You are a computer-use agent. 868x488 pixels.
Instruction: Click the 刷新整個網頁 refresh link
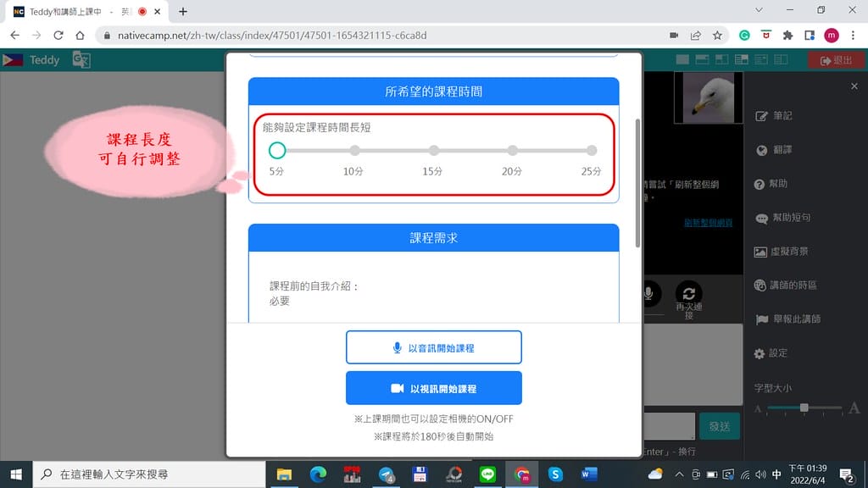708,223
